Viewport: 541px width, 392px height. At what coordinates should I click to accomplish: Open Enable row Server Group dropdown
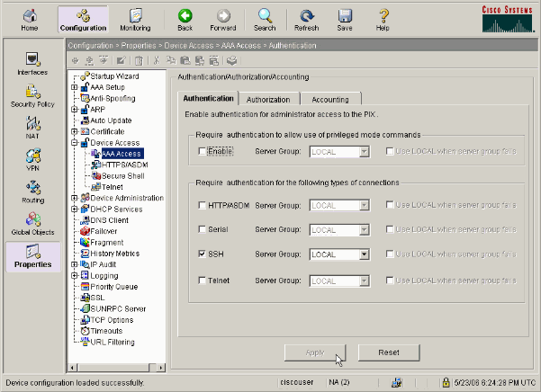point(364,152)
